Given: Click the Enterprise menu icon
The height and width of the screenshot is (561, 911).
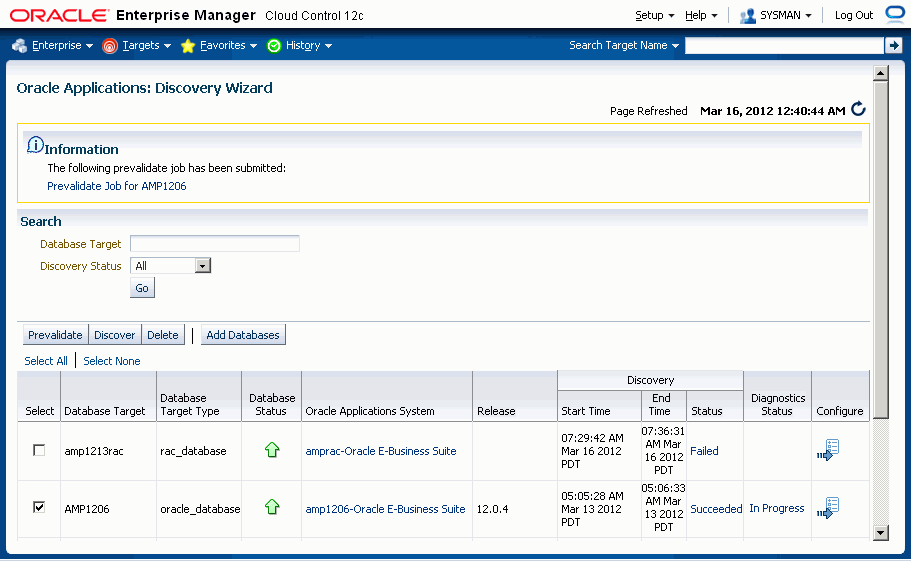Looking at the screenshot, I should coord(19,45).
